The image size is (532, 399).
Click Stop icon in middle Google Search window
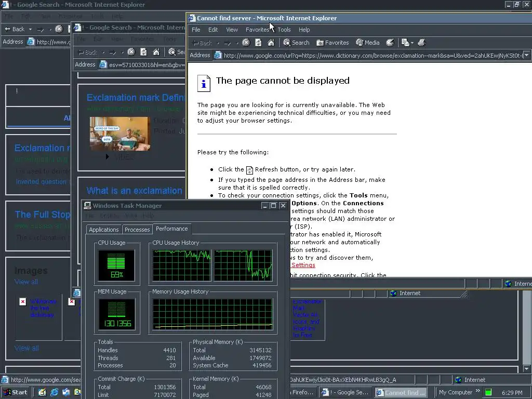(131, 52)
